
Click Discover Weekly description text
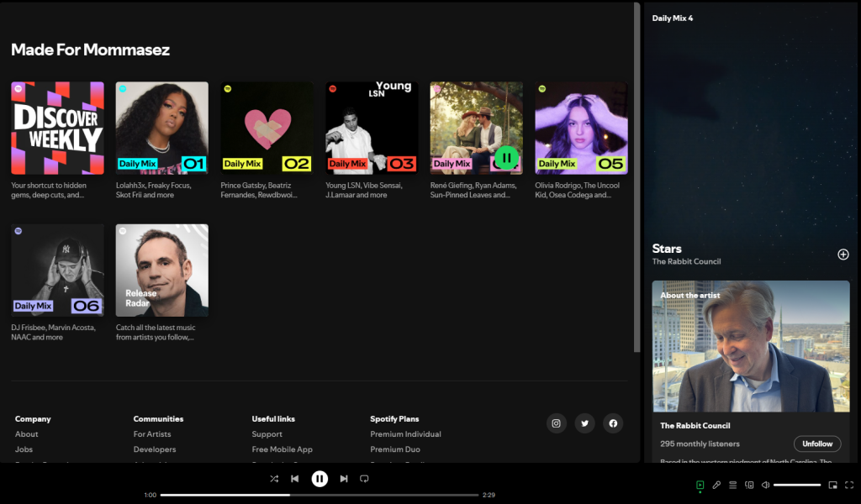(x=49, y=190)
